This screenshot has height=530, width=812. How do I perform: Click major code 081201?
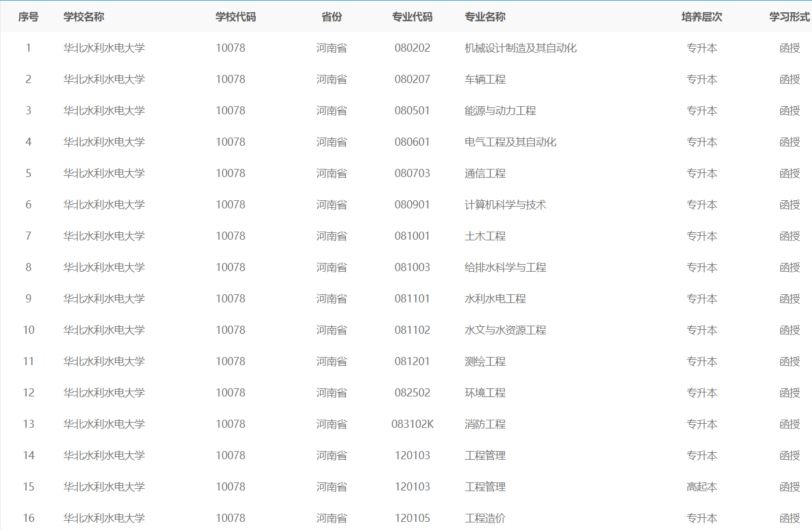(x=412, y=362)
